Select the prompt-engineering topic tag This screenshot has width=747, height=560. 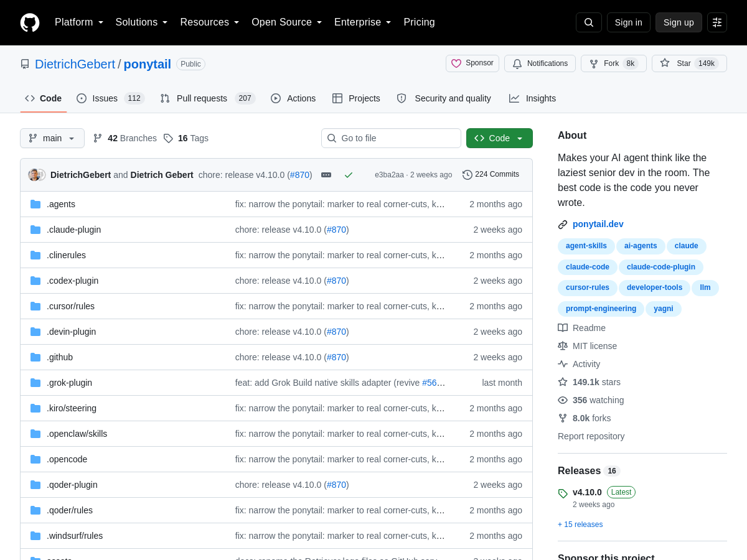pyautogui.click(x=601, y=309)
